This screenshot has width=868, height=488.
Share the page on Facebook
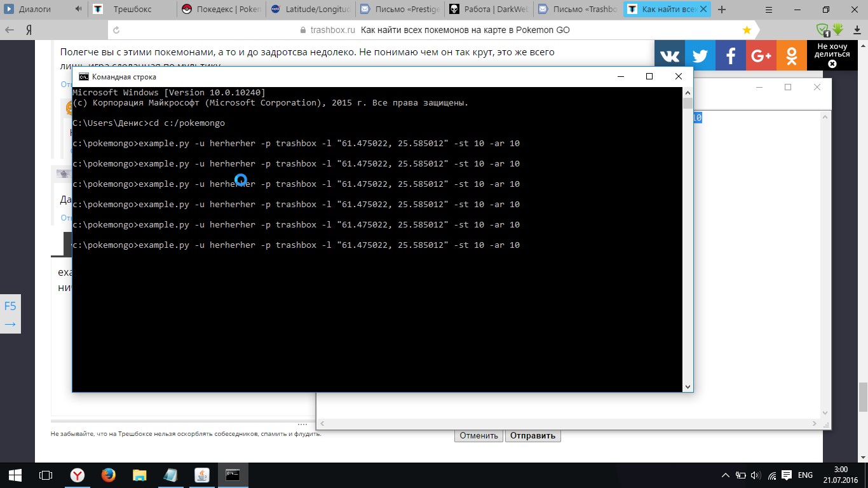click(731, 56)
